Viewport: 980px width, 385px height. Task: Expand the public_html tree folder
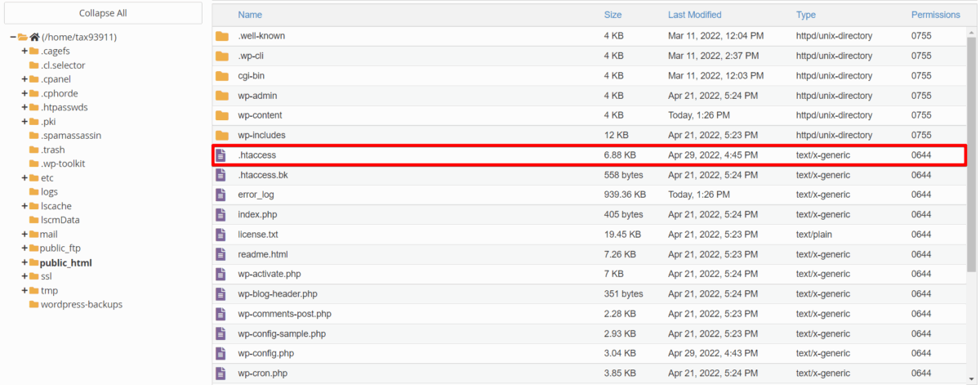tap(24, 263)
